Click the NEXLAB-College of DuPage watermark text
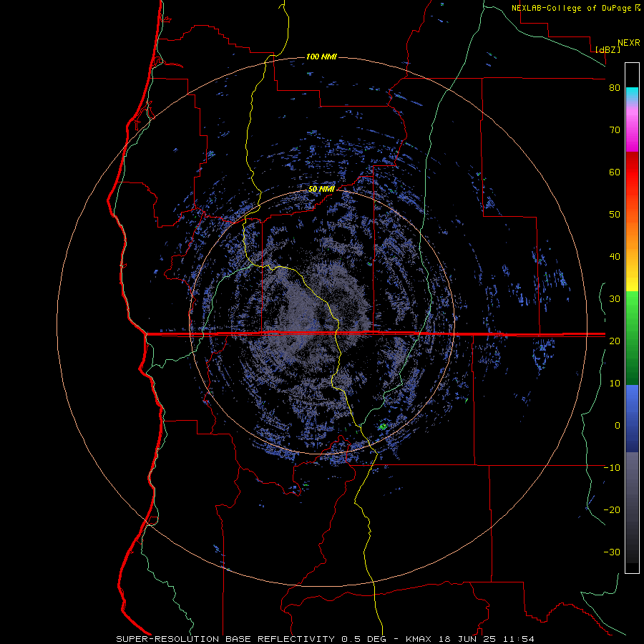The height and width of the screenshot is (644, 644). 575,8
